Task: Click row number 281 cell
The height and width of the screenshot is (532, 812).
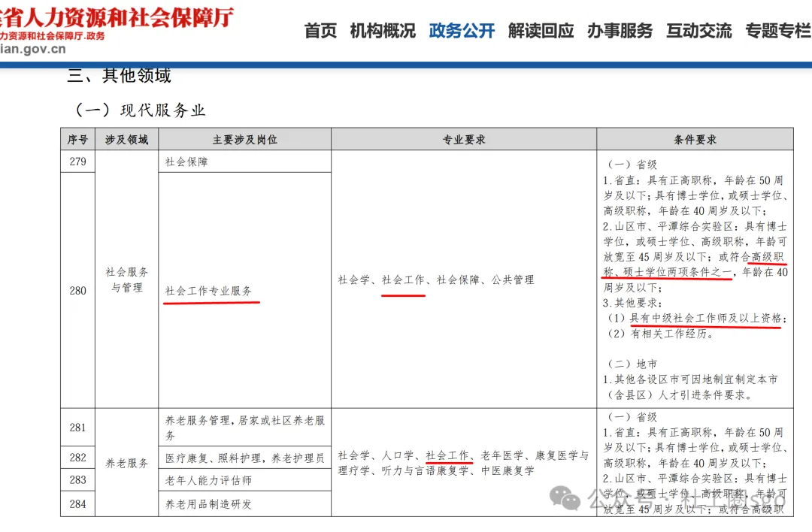Action: pyautogui.click(x=77, y=428)
